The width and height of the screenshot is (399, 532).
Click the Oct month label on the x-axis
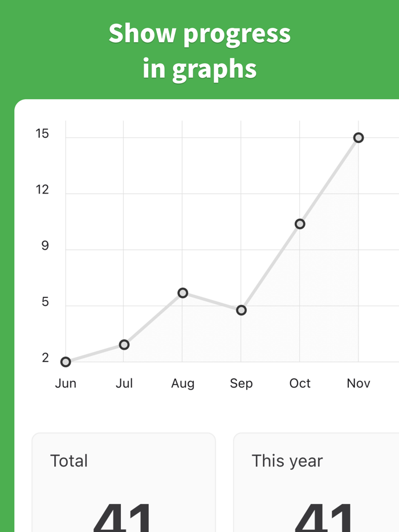click(300, 383)
